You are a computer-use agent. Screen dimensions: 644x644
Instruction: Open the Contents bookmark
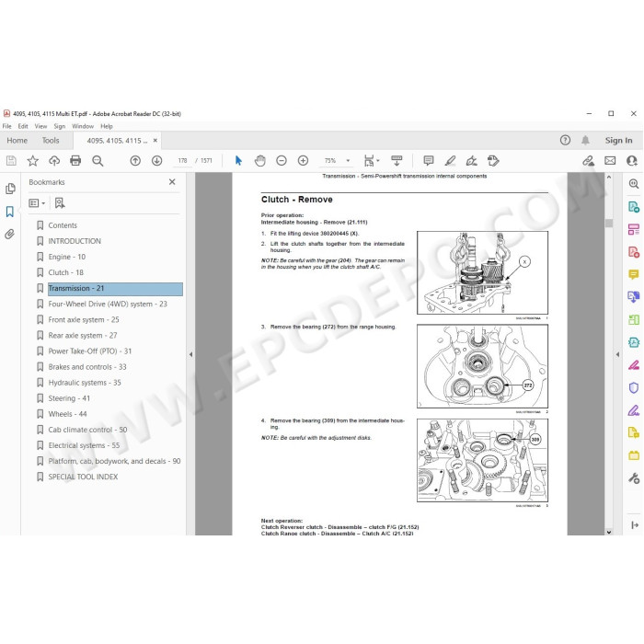[63, 225]
